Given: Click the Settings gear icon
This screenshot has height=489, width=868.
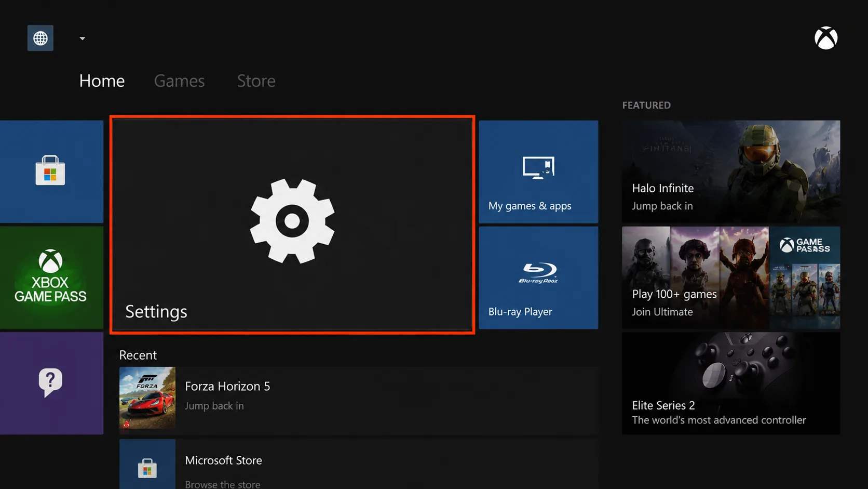Looking at the screenshot, I should click(x=292, y=221).
